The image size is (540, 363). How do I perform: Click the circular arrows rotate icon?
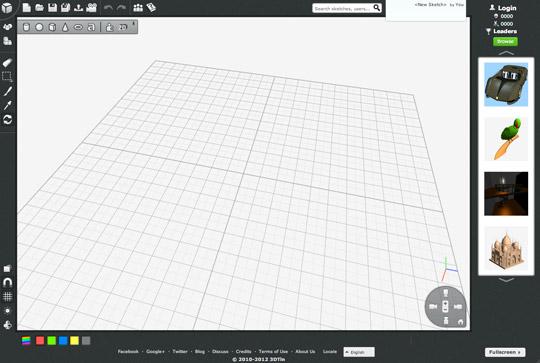click(x=7, y=120)
